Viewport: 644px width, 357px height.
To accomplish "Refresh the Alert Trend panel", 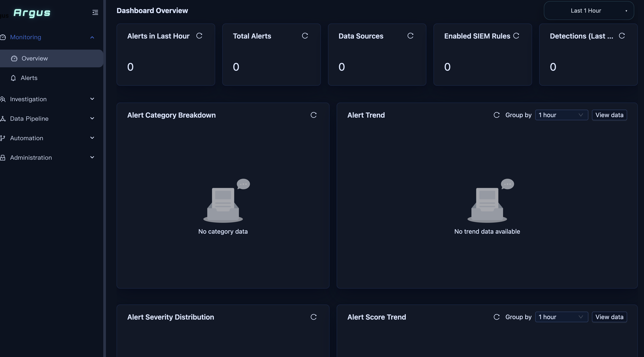I will click(x=496, y=115).
